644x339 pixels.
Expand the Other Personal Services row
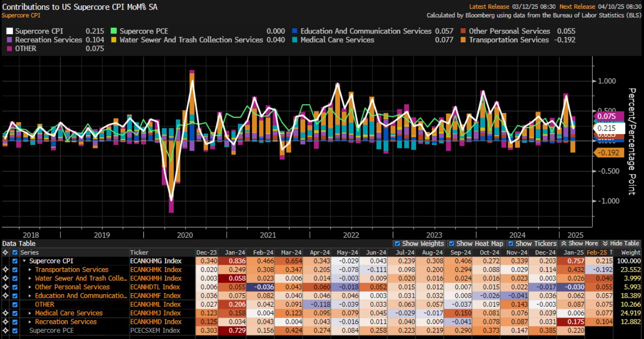tap(30, 287)
